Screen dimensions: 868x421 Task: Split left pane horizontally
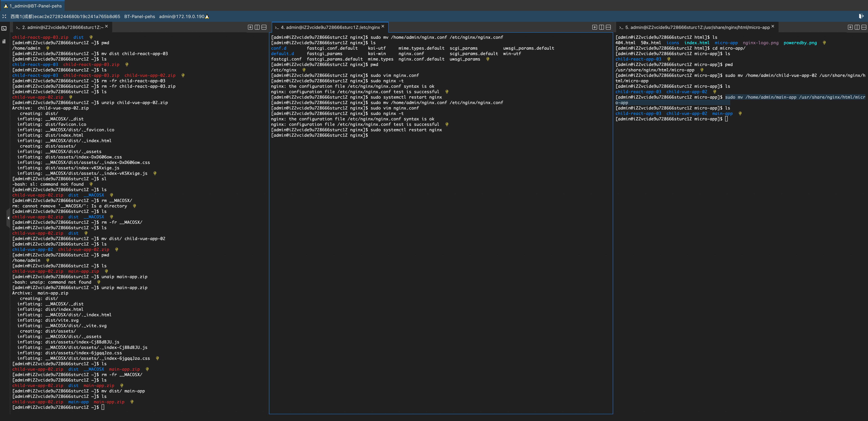264,27
